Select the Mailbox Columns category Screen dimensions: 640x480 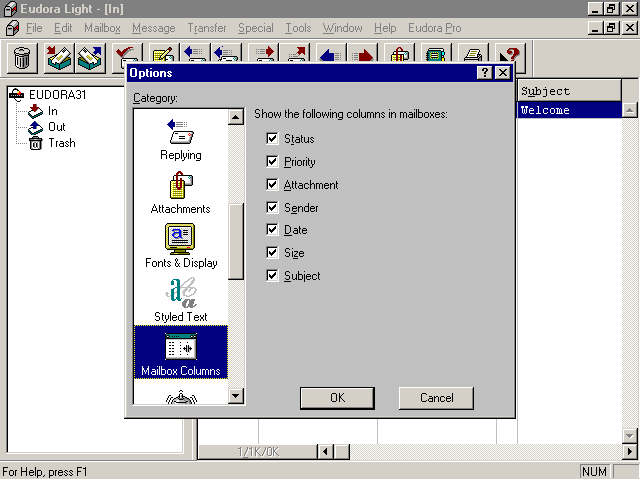click(x=181, y=352)
